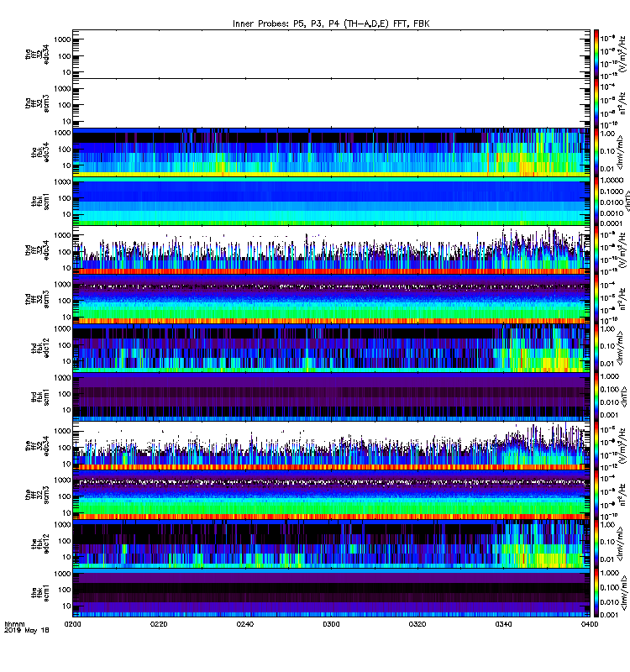Click the color bar of the tha fff edc34 panel
This screenshot has width=630, height=672.
point(596,54)
